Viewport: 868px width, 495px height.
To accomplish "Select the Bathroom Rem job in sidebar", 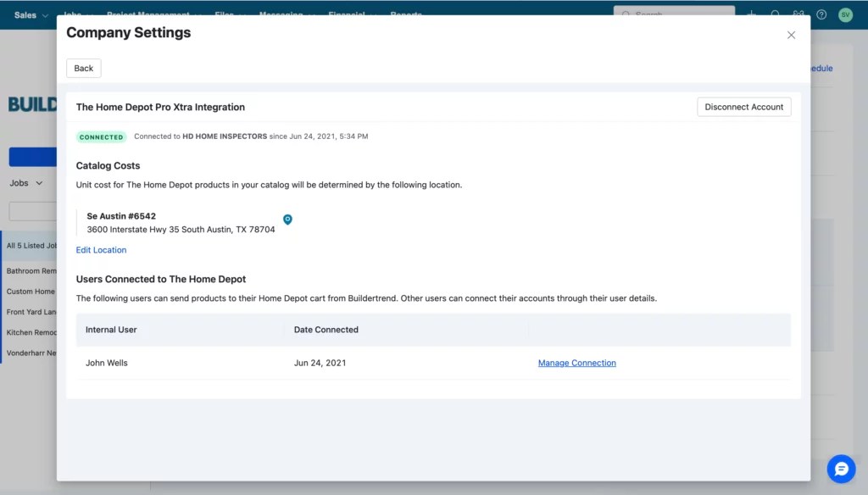I will tap(31, 270).
